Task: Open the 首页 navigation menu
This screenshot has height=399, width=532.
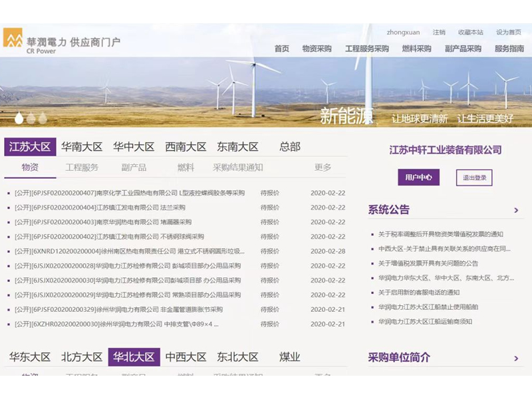Action: click(x=281, y=49)
